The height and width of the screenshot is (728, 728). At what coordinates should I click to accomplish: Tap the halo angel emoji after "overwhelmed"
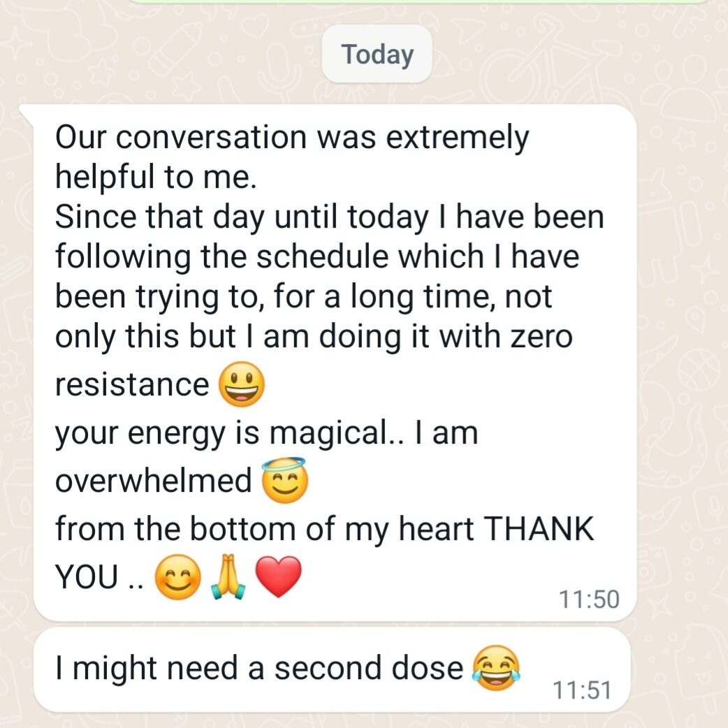(x=284, y=480)
